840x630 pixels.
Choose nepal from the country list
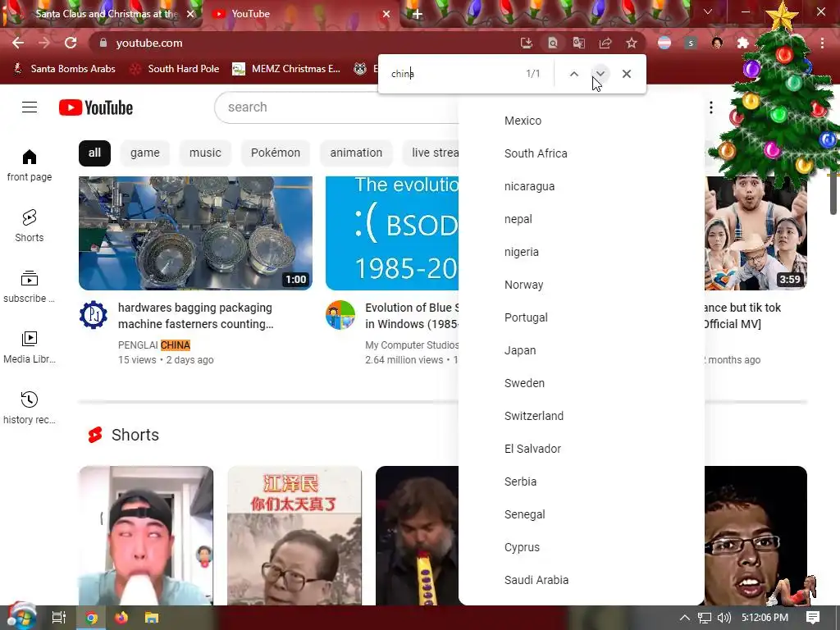pos(582,219)
